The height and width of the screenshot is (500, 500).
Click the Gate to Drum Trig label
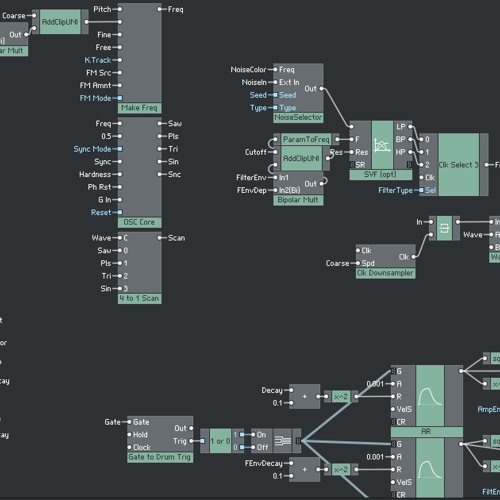tap(160, 457)
